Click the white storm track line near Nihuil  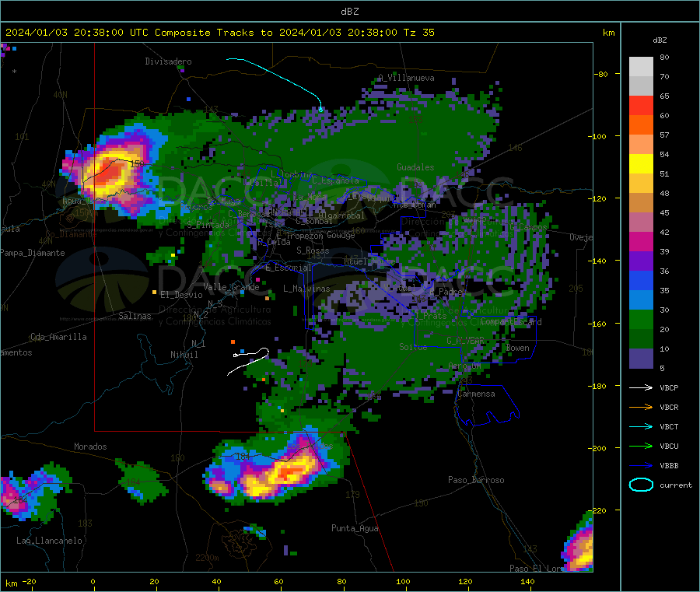point(248,361)
